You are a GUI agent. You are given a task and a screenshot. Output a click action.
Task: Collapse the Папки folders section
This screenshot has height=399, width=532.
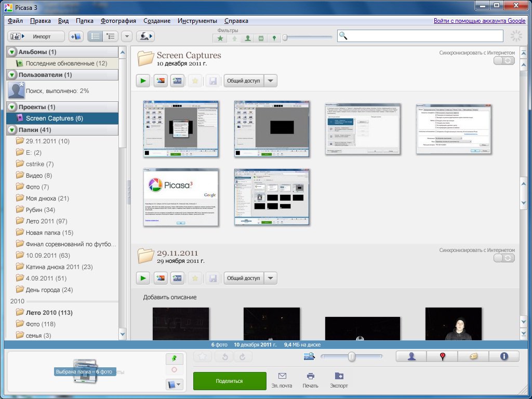tap(12, 130)
